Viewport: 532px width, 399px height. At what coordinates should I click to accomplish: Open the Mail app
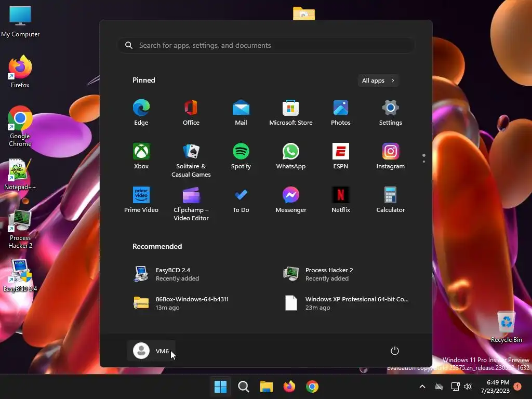click(241, 113)
